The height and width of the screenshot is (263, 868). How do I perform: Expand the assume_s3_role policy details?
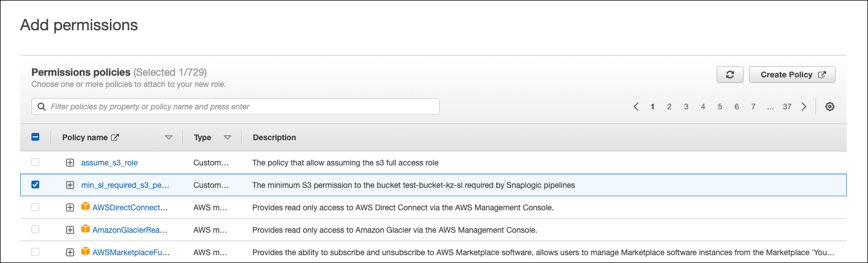[x=70, y=163]
